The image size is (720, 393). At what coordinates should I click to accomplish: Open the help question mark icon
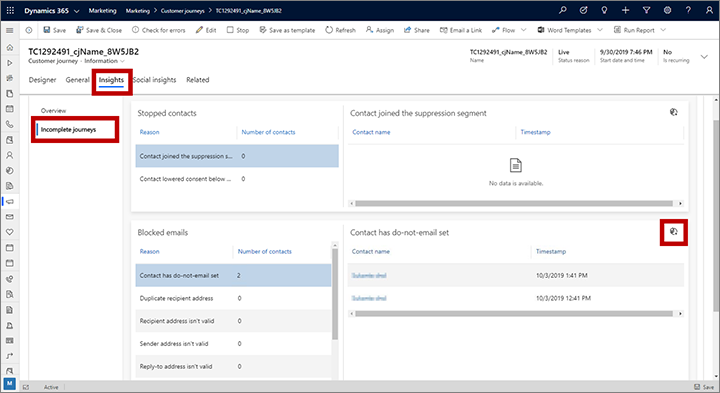coord(688,10)
